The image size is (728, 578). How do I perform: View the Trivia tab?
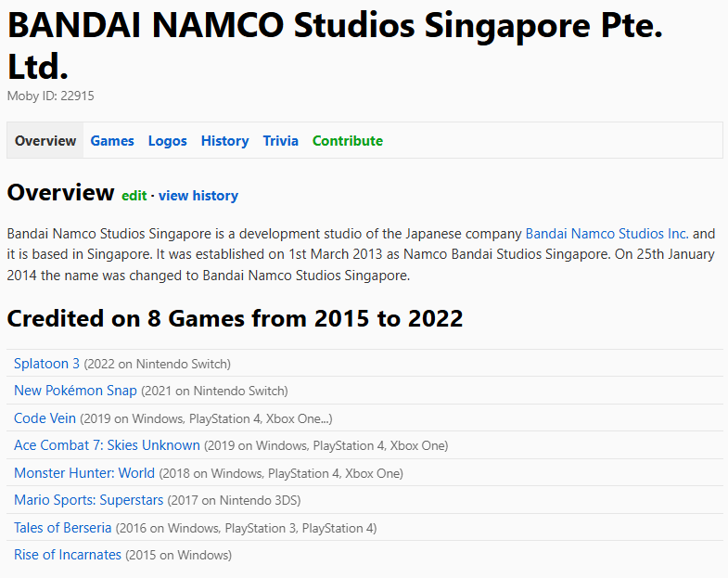(280, 141)
